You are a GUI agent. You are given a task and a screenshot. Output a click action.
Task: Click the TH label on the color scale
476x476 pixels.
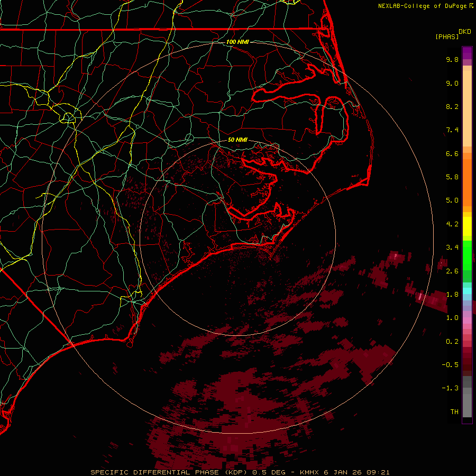point(454,412)
